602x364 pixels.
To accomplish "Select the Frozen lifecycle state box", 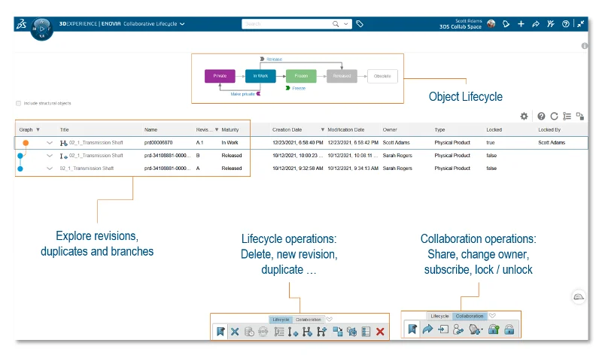I will 302,76.
